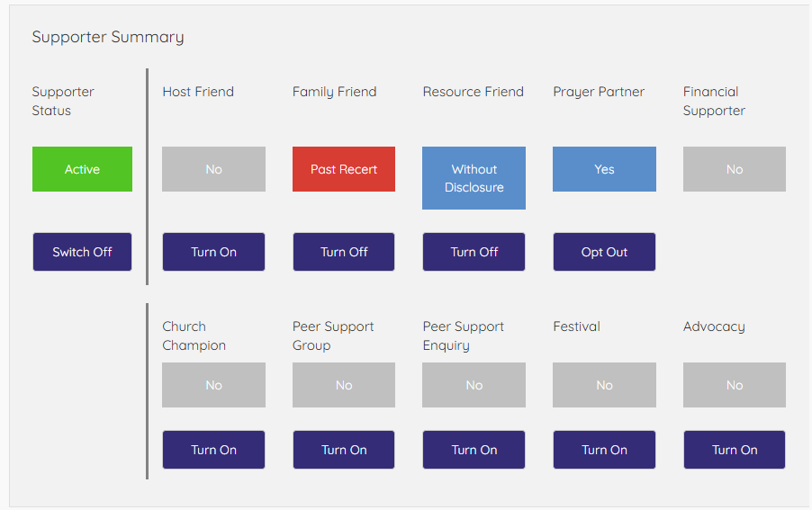812x510 pixels.
Task: Turn On the Church Champion status
Action: tap(213, 450)
